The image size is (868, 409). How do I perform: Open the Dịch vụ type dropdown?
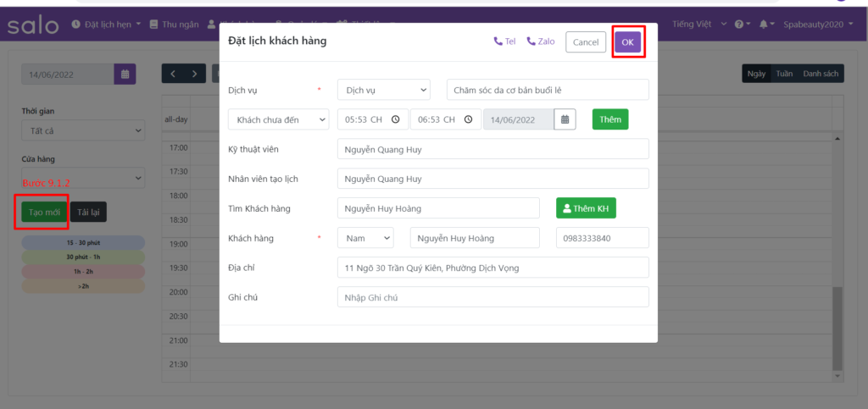(x=384, y=90)
